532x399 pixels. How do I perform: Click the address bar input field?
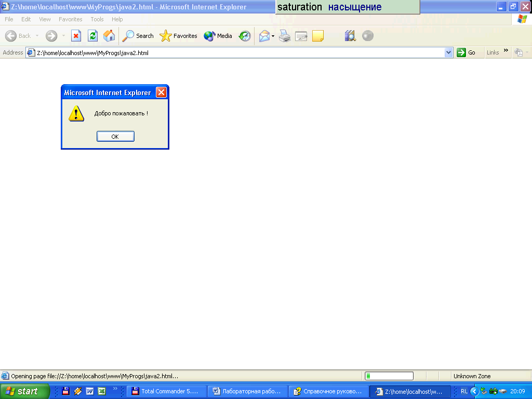click(x=239, y=52)
